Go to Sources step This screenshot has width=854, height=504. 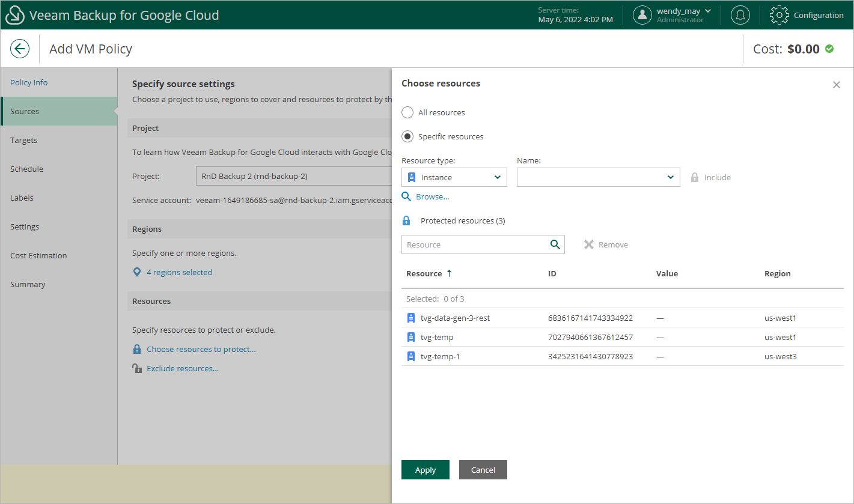(59, 111)
